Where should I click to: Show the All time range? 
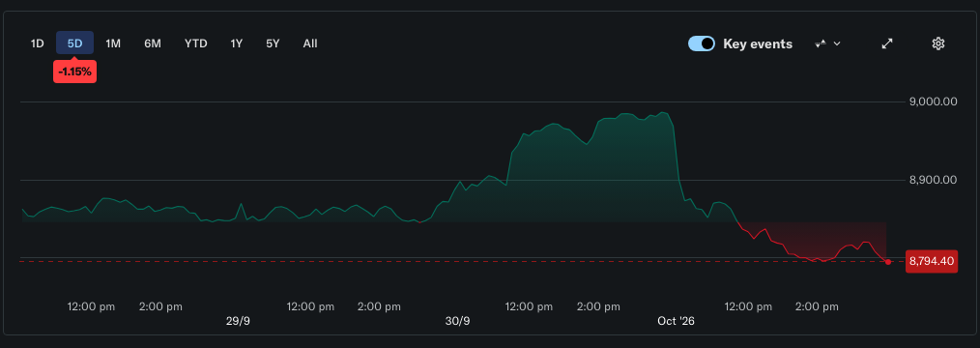tap(310, 43)
